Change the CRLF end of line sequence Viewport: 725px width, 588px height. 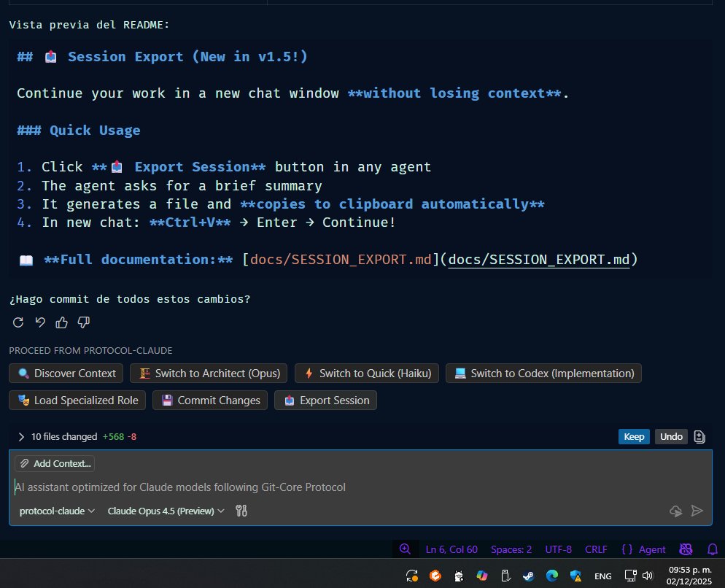pyautogui.click(x=596, y=549)
